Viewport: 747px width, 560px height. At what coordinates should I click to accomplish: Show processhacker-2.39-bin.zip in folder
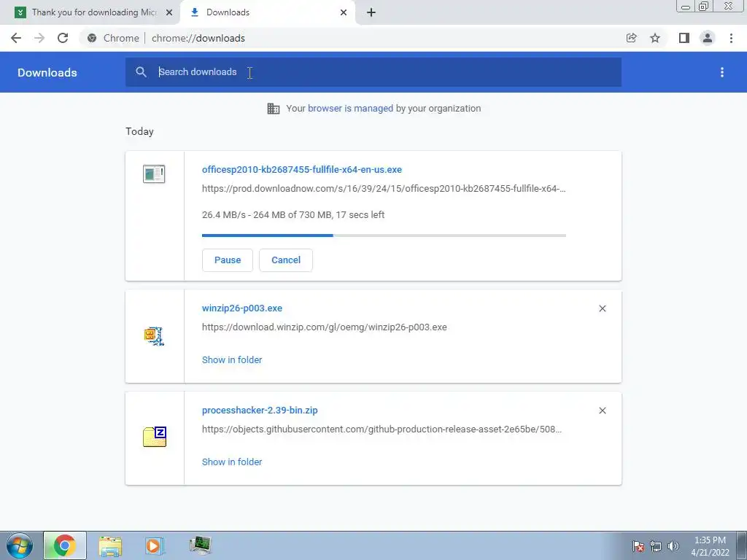tap(232, 462)
